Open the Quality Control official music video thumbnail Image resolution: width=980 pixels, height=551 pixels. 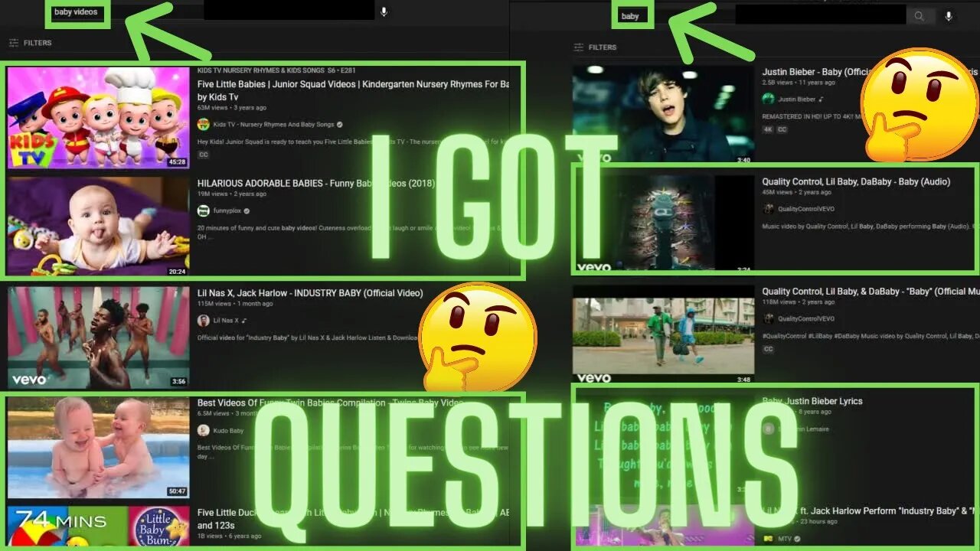coord(663,333)
